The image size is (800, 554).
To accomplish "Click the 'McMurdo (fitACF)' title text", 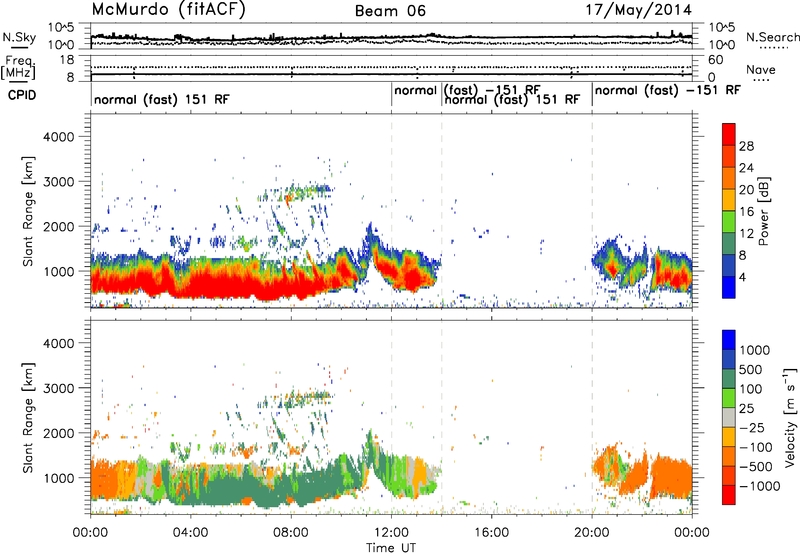I will coord(168,10).
